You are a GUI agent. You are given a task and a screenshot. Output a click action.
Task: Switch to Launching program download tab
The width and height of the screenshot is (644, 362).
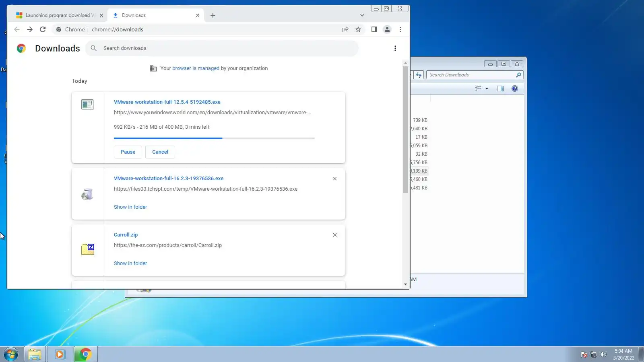60,15
